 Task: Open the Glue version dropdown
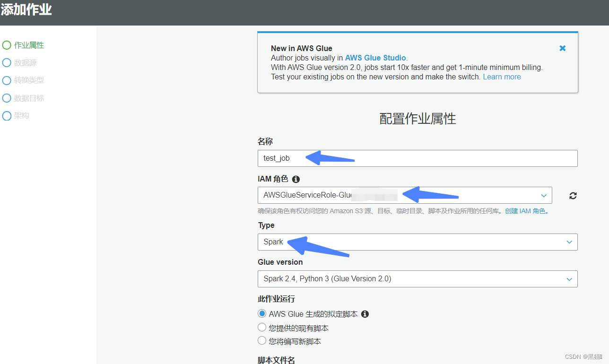[x=418, y=278]
